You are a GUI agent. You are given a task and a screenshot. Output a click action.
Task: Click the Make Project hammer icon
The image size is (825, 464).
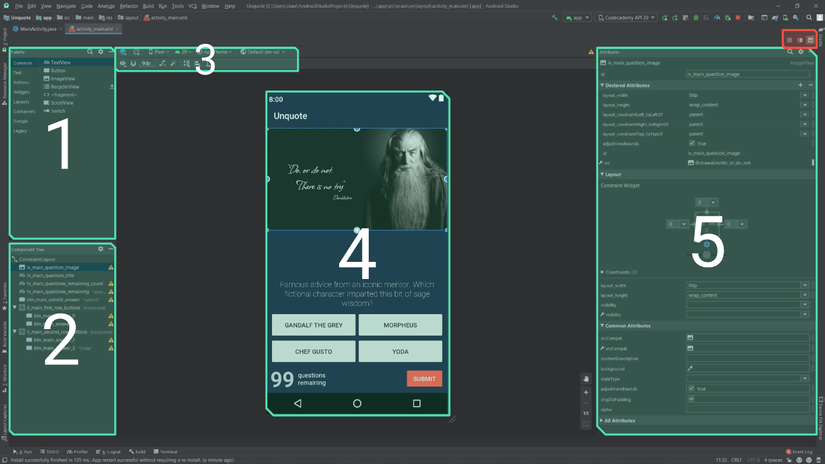(555, 17)
